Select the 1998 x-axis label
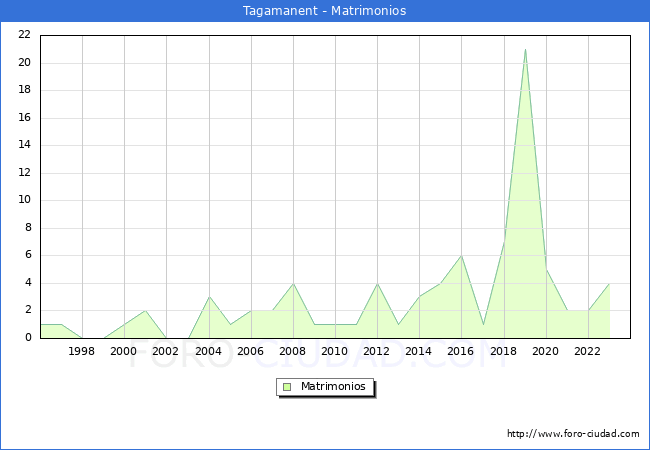The height and width of the screenshot is (450, 650). [82, 351]
